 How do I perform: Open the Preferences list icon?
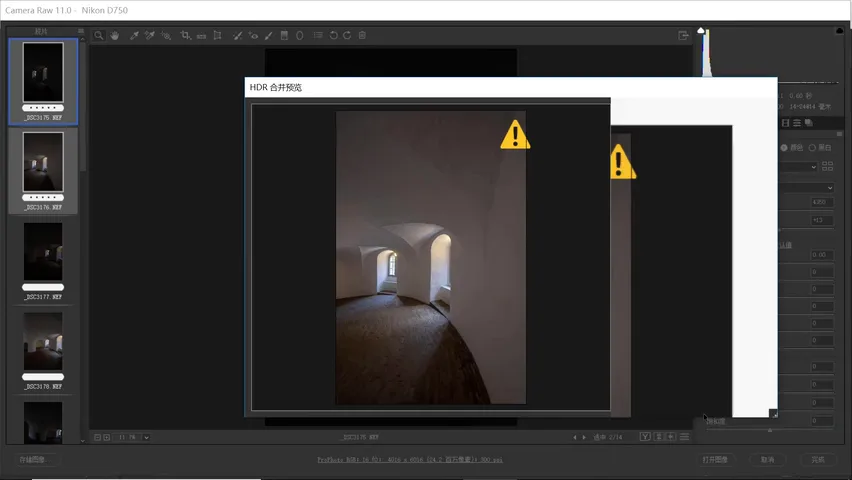click(x=318, y=35)
